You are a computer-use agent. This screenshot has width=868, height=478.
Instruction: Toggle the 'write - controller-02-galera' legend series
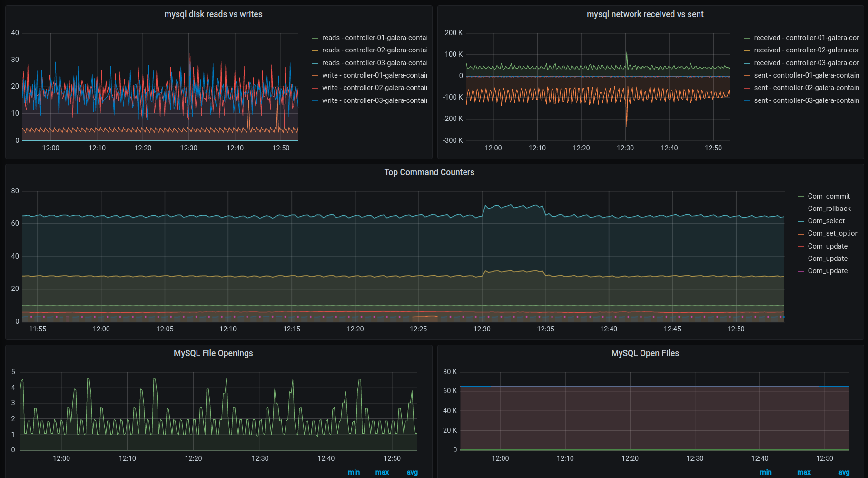[374, 88]
